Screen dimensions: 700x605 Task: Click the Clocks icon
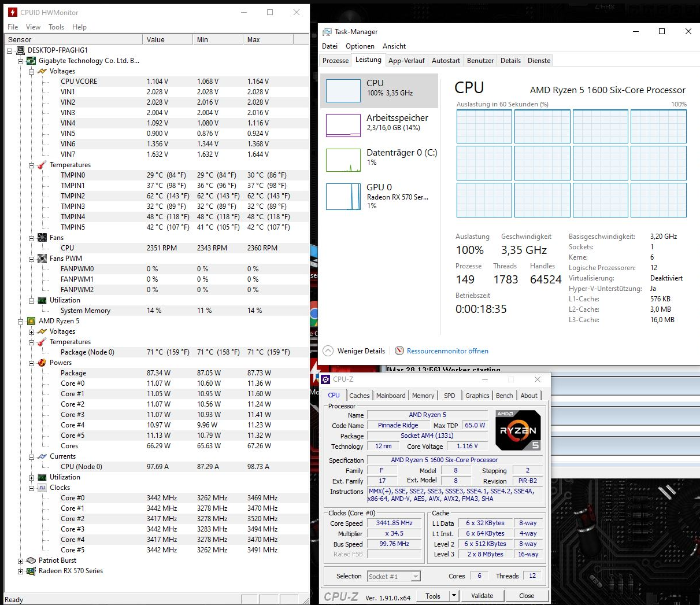pos(42,488)
